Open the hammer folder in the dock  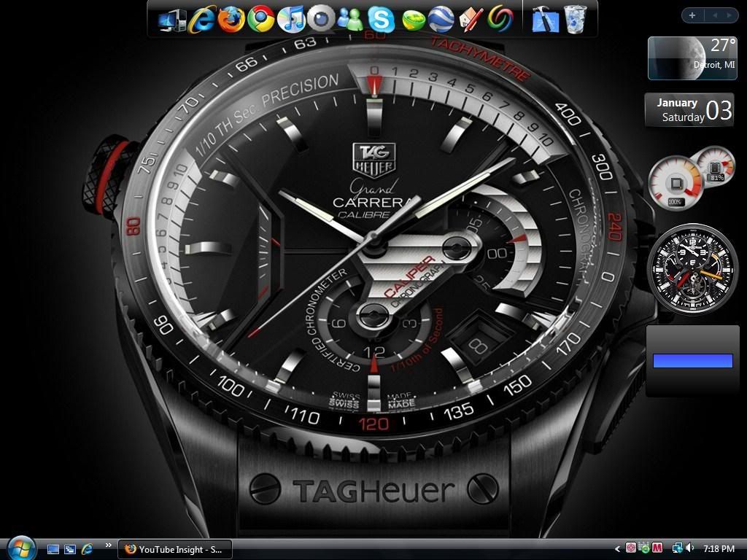pos(545,20)
